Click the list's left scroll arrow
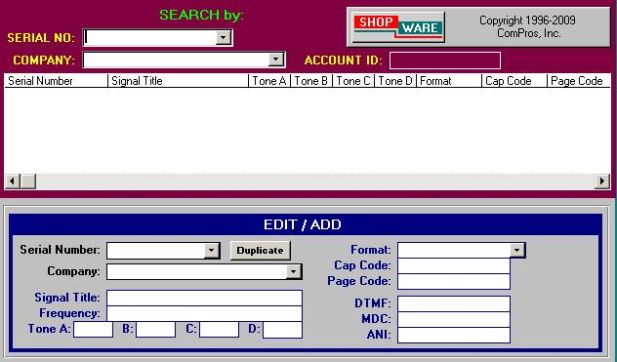617x362 pixels. point(12,181)
